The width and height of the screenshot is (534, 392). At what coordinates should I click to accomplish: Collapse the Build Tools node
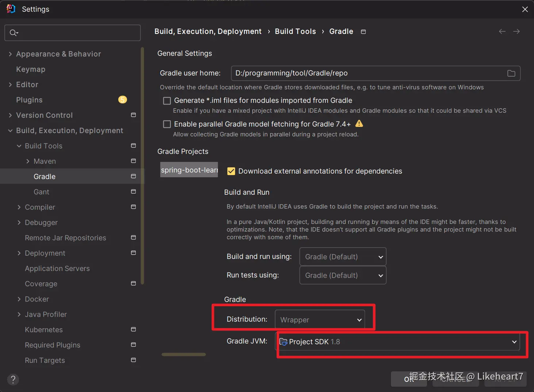19,146
